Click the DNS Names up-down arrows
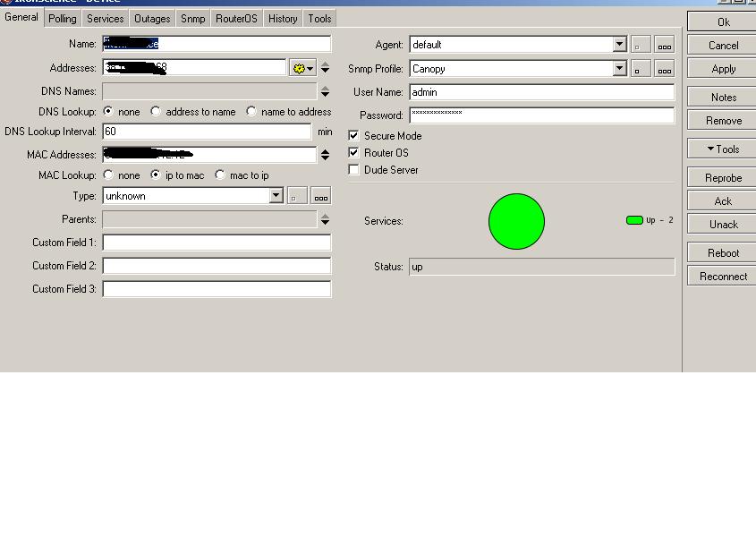The image size is (756, 537). (325, 91)
